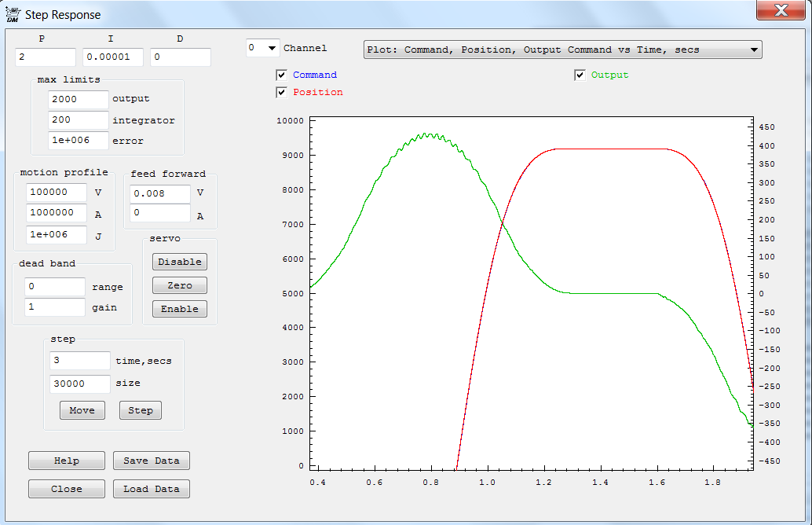The height and width of the screenshot is (525, 812).
Task: Toggle the Command plot checkbox
Action: 282,75
